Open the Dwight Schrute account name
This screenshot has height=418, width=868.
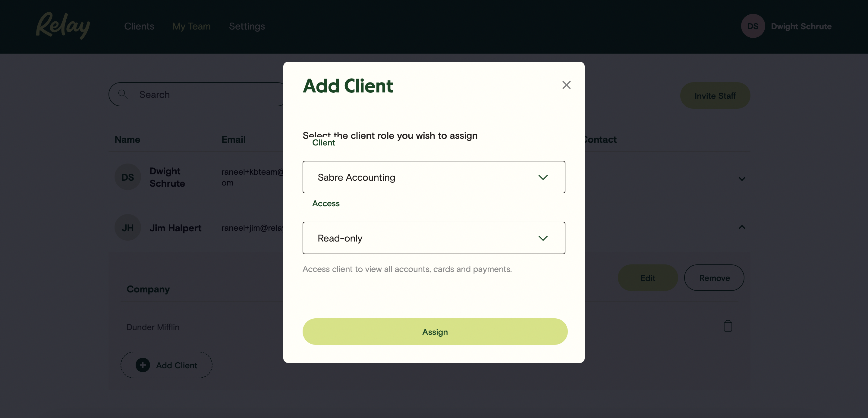click(x=801, y=26)
